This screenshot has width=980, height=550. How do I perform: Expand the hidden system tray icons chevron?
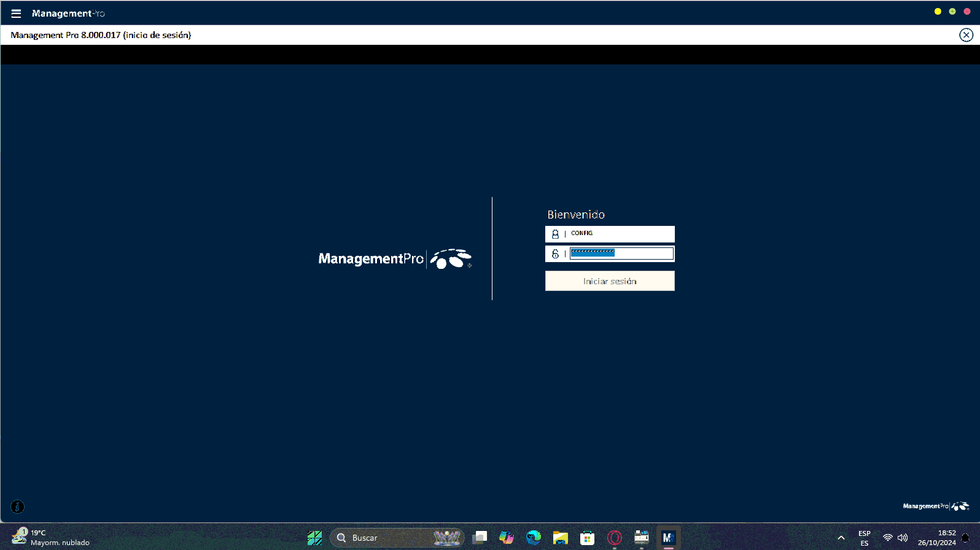click(841, 538)
